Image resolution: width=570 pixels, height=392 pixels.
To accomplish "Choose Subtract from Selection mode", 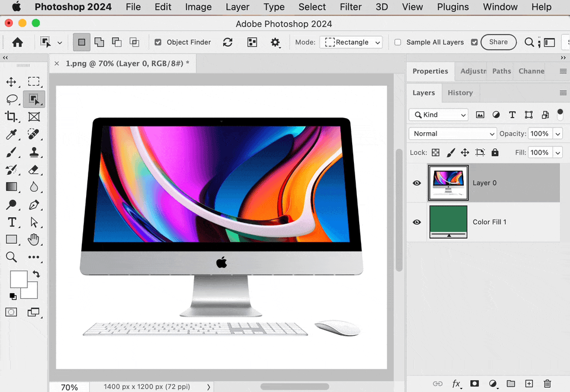I will [117, 42].
